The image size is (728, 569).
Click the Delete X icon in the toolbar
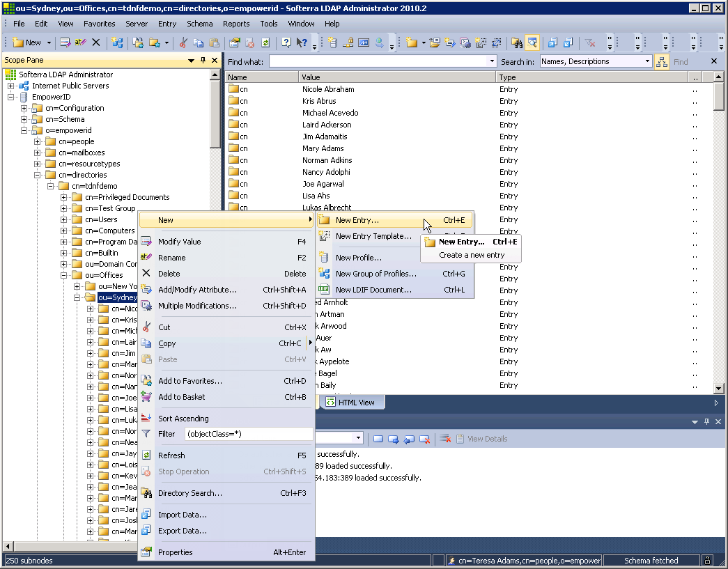coord(96,42)
